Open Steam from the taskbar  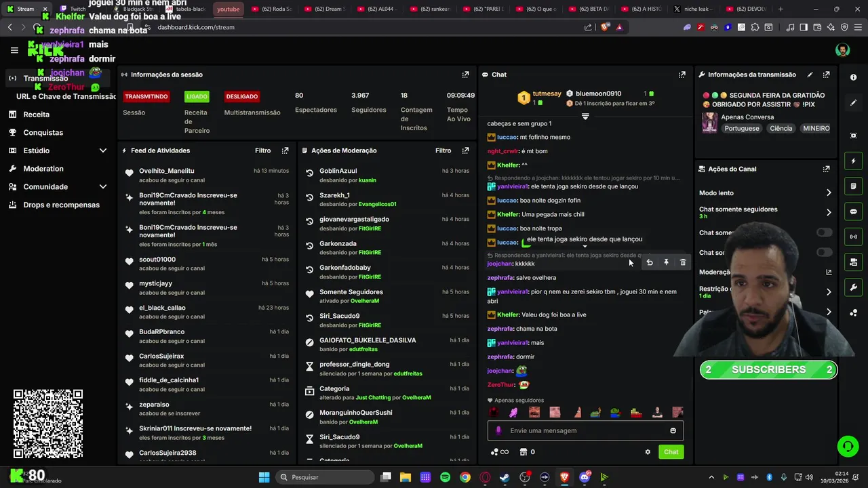tap(505, 477)
